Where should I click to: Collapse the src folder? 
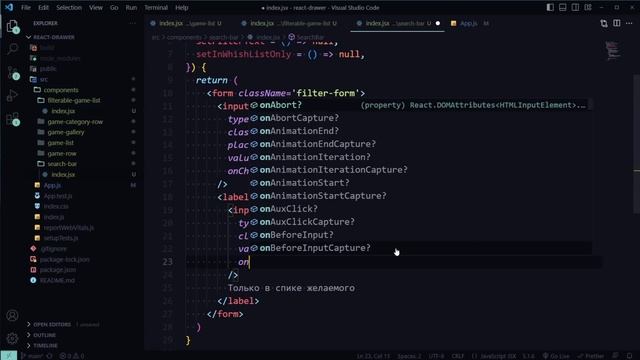[44, 79]
